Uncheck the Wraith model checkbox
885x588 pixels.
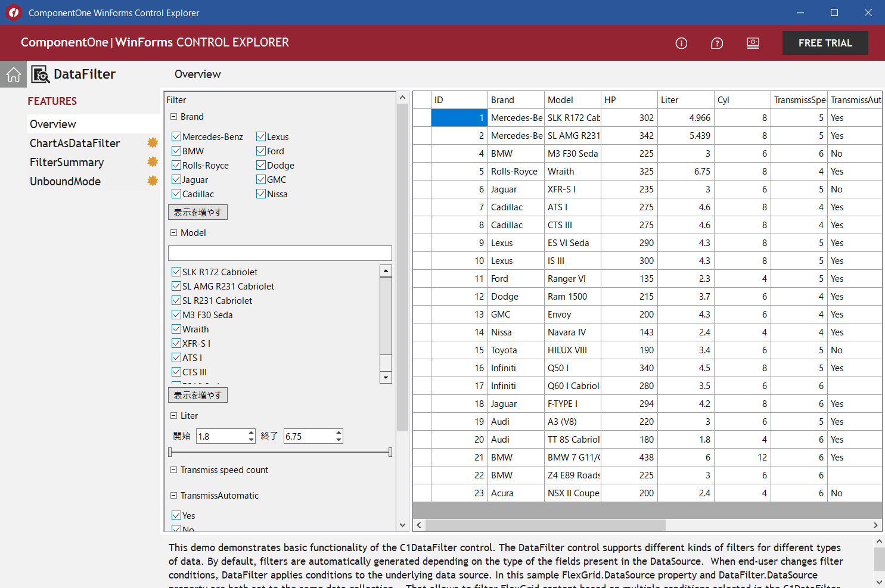(x=176, y=329)
